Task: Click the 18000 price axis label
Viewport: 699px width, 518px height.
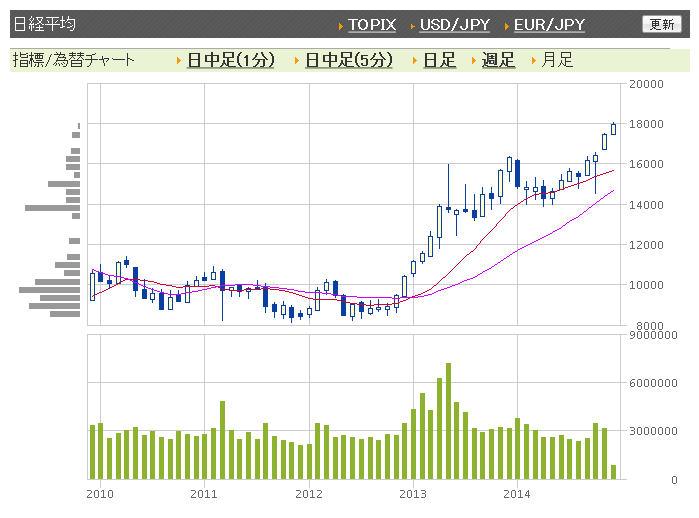Action: (x=646, y=124)
